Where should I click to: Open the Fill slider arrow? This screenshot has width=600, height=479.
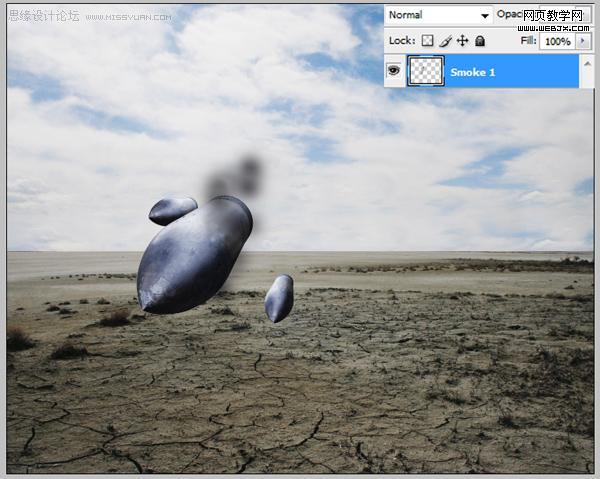coord(583,41)
